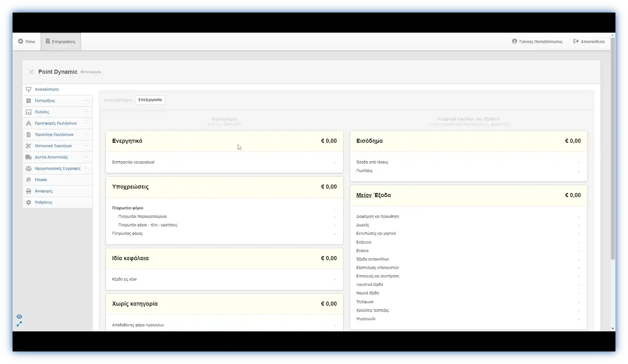Open the Επιχειρήσεις menu in top bar
This screenshot has height=364, width=628.
click(61, 41)
